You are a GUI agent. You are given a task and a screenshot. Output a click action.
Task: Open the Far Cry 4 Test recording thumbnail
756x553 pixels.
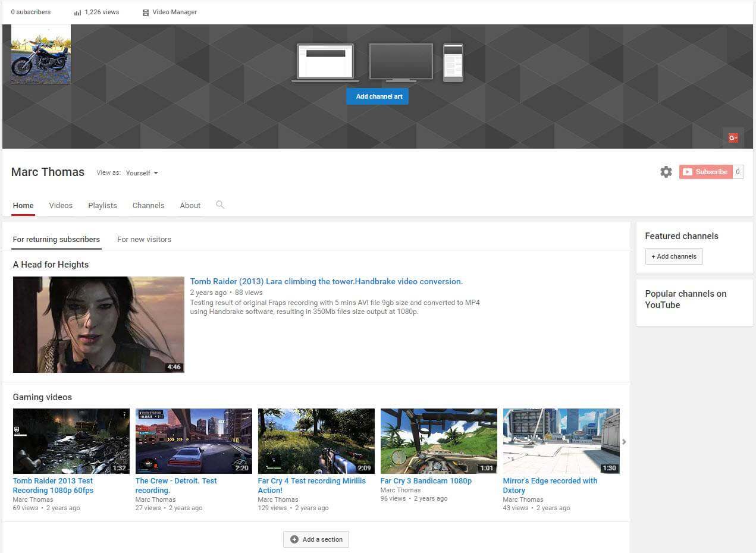[x=316, y=441]
